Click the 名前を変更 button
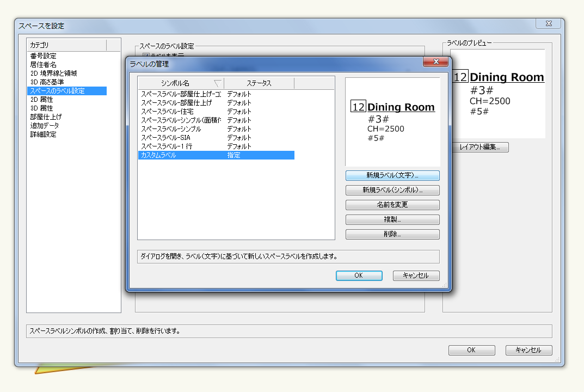This screenshot has height=392, width=584. [392, 205]
